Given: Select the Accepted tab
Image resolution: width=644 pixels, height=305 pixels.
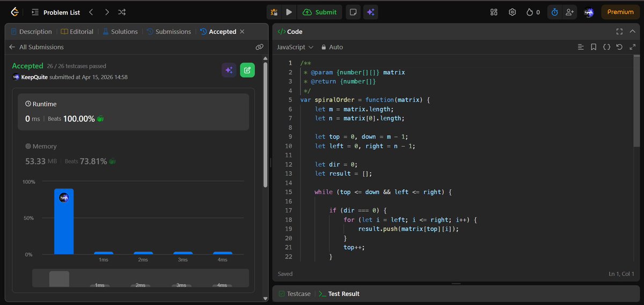Looking at the screenshot, I should pyautogui.click(x=218, y=32).
